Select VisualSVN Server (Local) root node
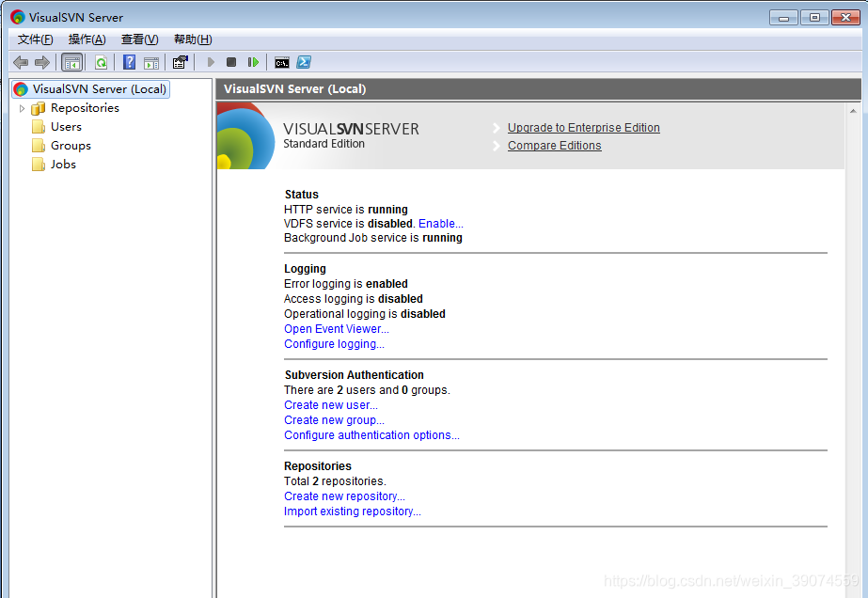 point(91,89)
